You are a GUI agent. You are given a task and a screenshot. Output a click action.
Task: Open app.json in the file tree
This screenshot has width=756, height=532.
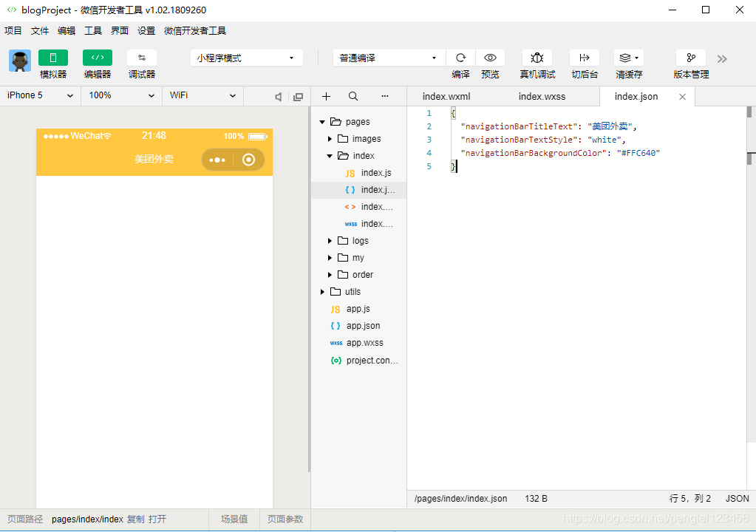pyautogui.click(x=358, y=326)
